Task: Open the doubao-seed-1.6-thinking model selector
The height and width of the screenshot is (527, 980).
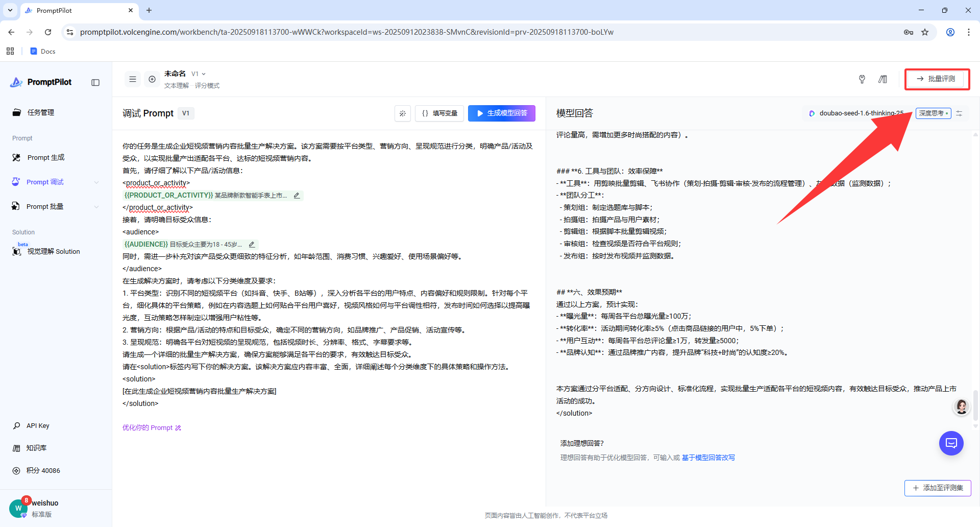Action: click(856, 113)
